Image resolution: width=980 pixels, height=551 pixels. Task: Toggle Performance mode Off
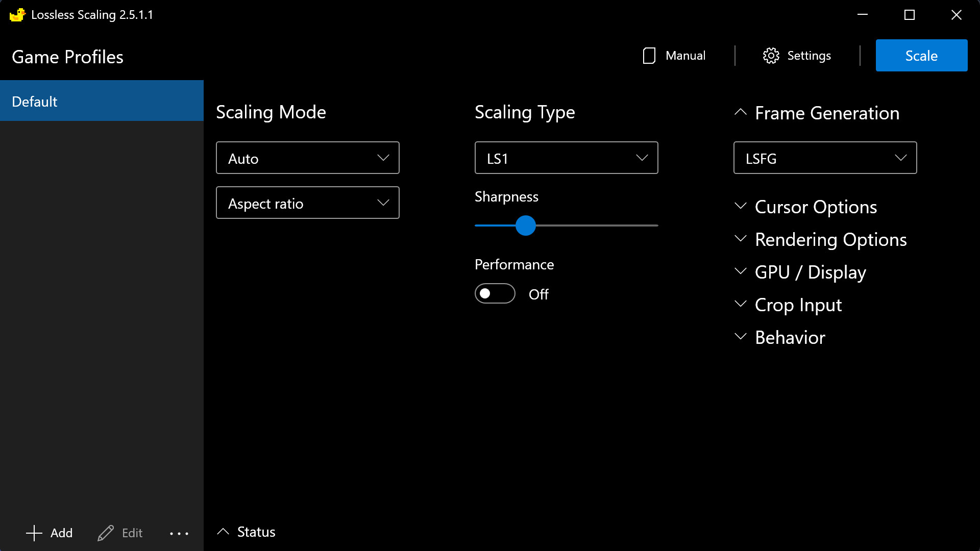(x=496, y=293)
